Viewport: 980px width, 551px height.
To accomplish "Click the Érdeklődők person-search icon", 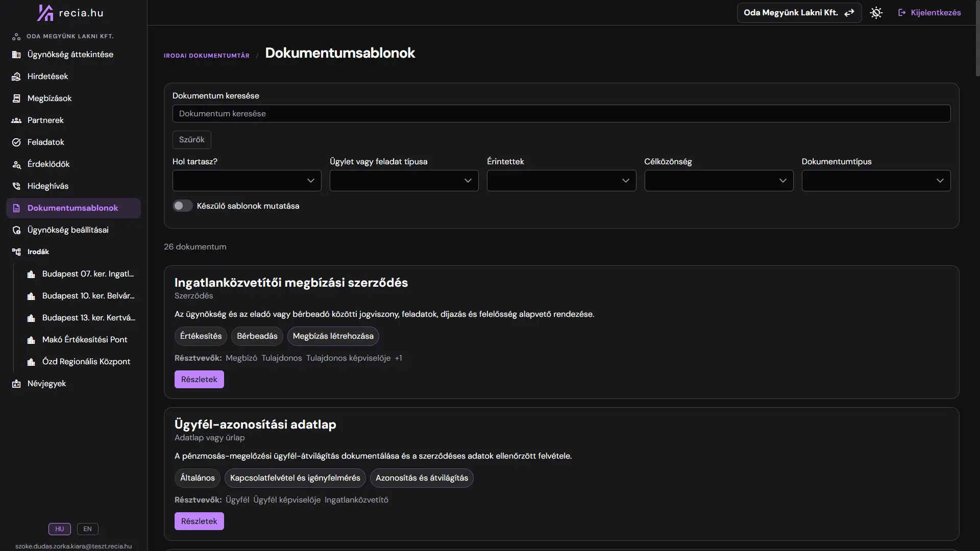I will tap(16, 164).
